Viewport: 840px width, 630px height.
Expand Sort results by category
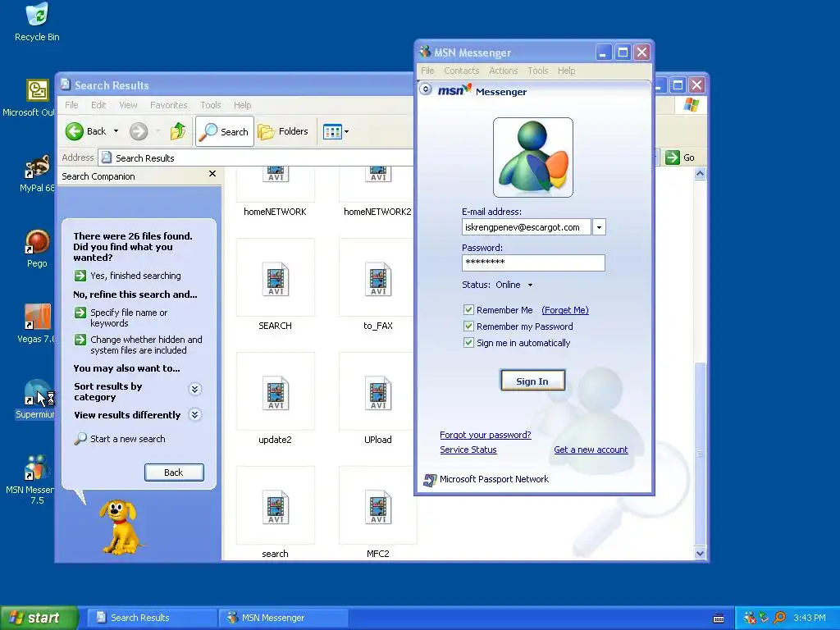click(195, 390)
